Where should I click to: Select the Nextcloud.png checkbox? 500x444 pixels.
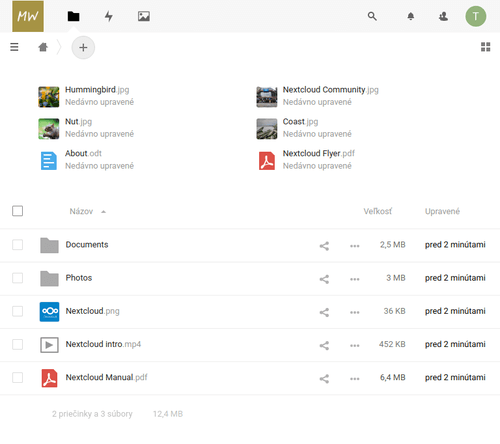17,311
